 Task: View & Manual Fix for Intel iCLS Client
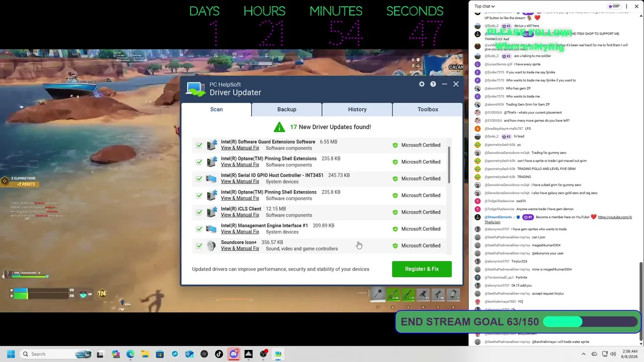pyautogui.click(x=240, y=215)
